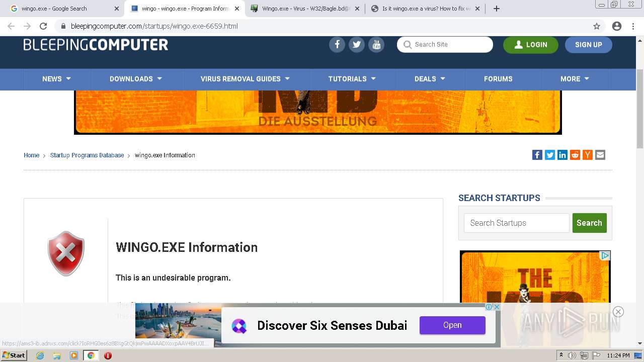644x362 pixels.
Task: Click the LOGIN button
Action: coord(531,45)
